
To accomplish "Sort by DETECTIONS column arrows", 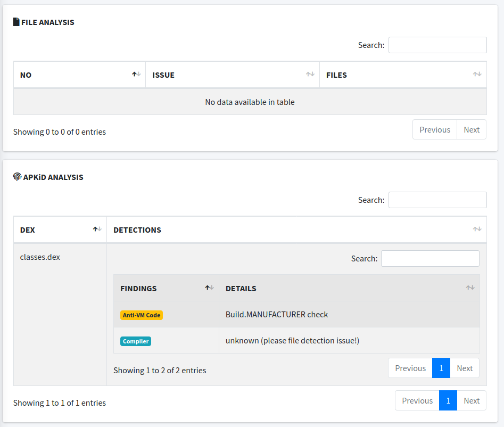I will click(477, 229).
